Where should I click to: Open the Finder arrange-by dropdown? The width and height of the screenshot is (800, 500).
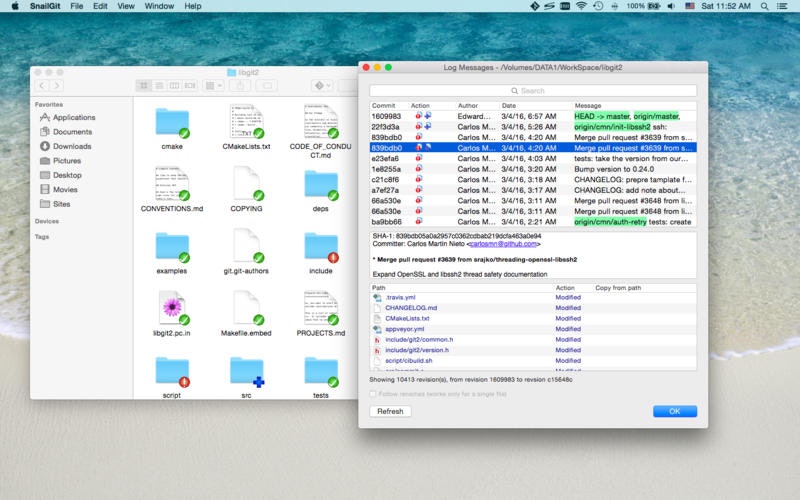coord(214,86)
